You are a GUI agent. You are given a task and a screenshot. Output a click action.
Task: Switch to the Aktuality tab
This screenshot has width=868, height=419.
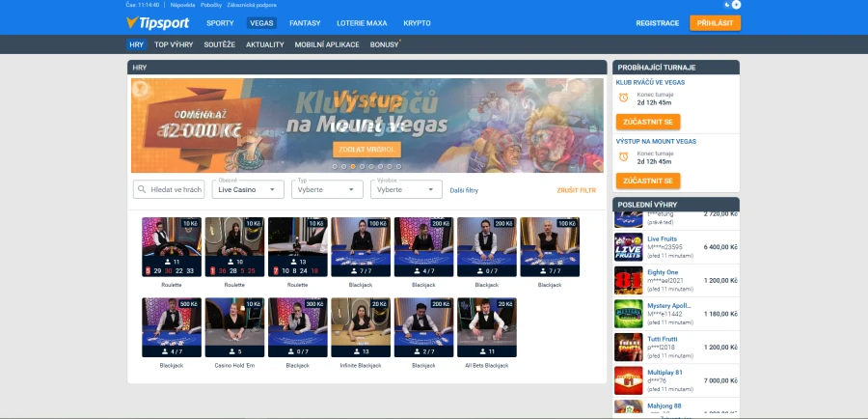click(265, 44)
